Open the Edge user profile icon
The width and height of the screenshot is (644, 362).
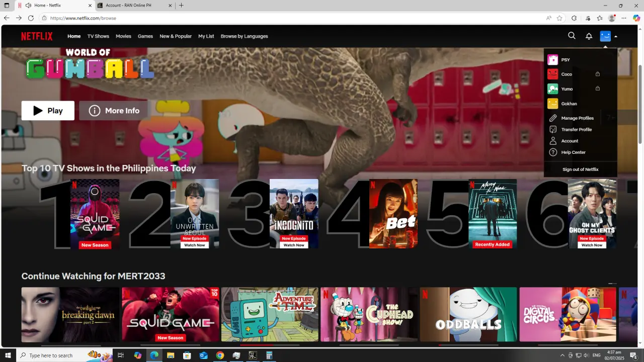[612, 18]
